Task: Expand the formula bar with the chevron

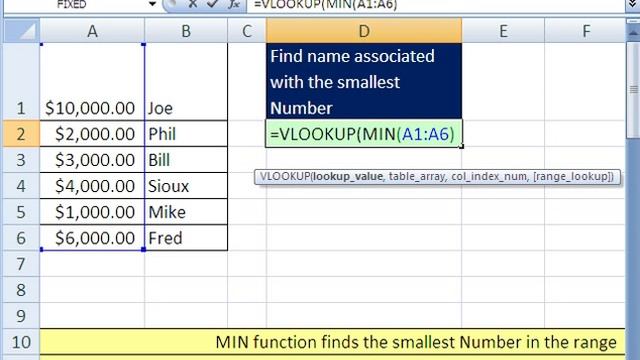Action: [x=632, y=4]
